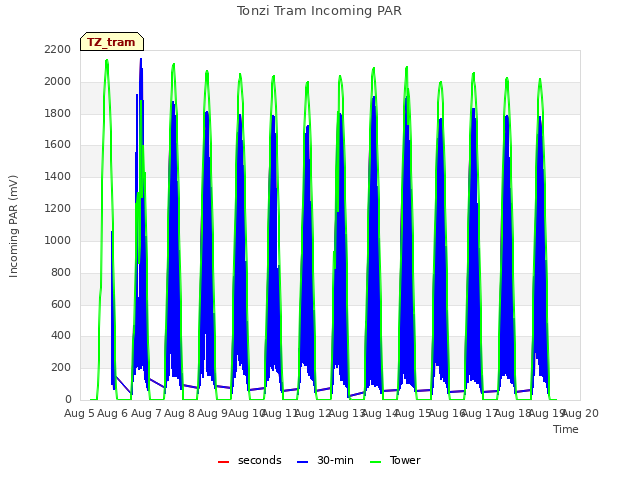Click the Aug 13 x-axis date label
This screenshot has width=640, height=480.
tap(347, 413)
